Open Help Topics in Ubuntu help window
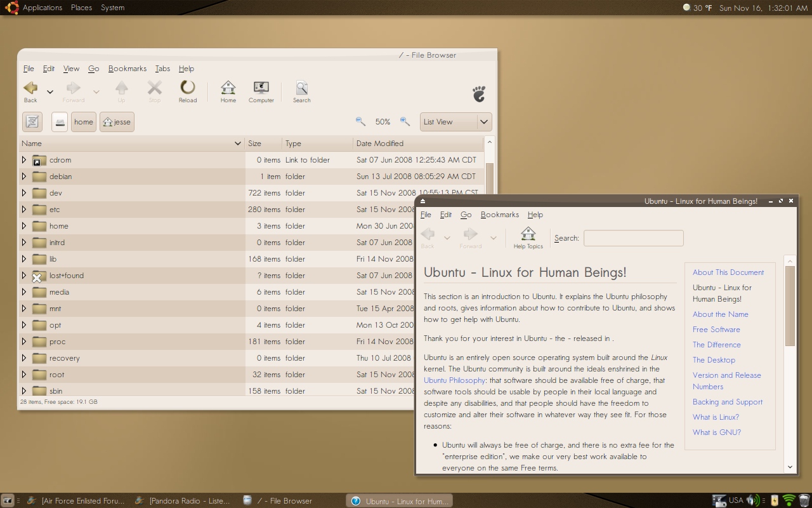812x508 pixels. pyautogui.click(x=528, y=237)
